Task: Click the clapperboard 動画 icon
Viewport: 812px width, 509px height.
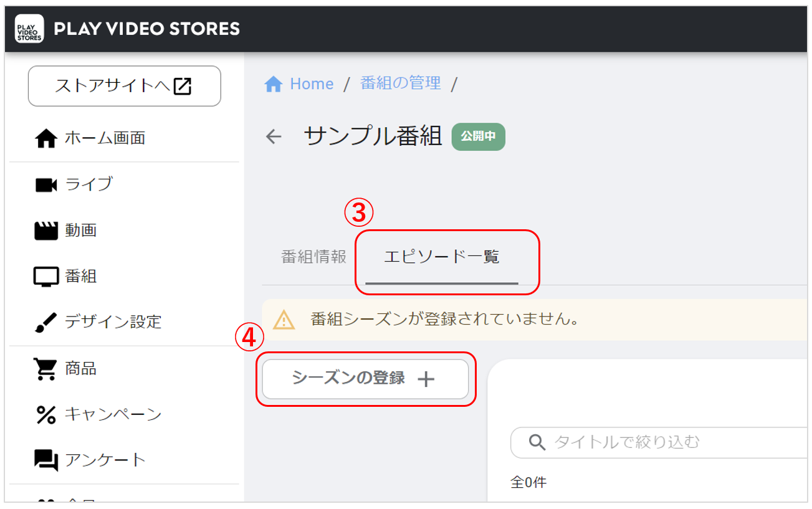Action: point(46,231)
